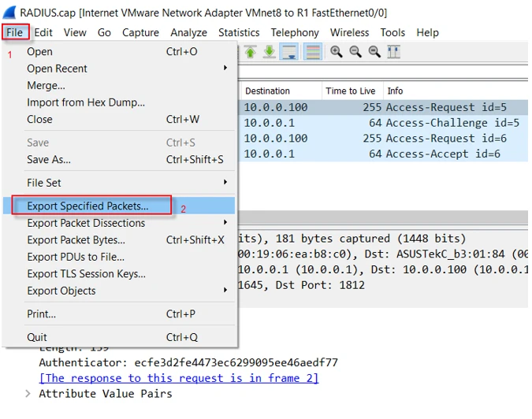This screenshot has width=532, height=419.
Task: Open the Statistics menu
Action: click(238, 32)
